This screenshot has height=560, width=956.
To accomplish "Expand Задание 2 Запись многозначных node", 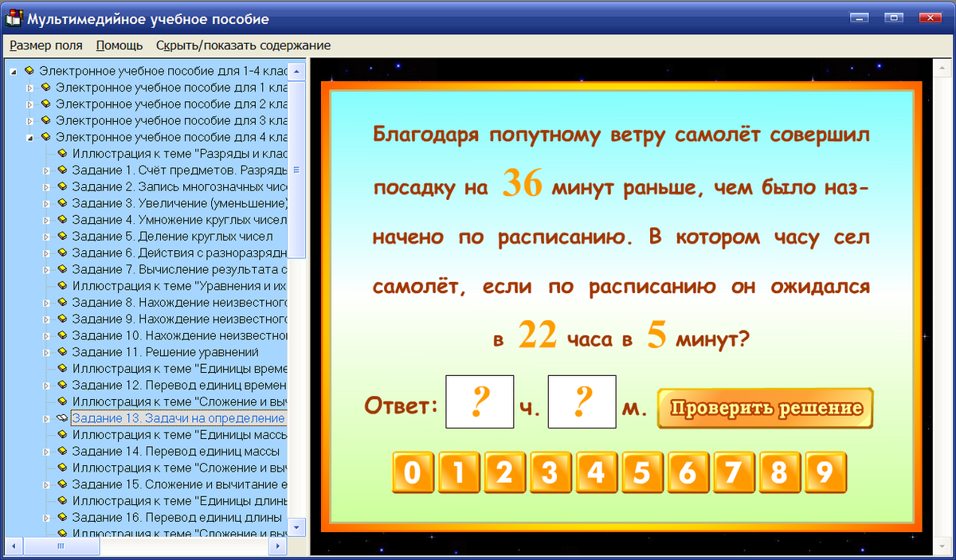I will point(46,187).
